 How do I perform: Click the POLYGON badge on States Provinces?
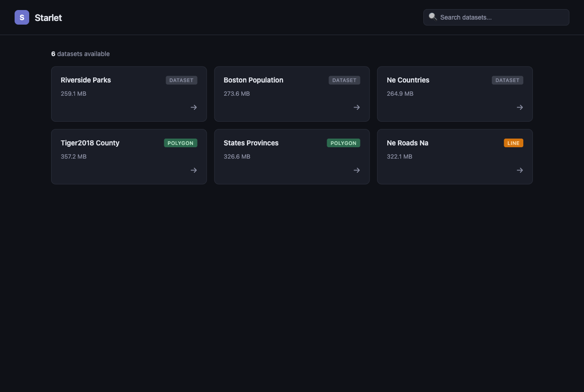(x=344, y=143)
